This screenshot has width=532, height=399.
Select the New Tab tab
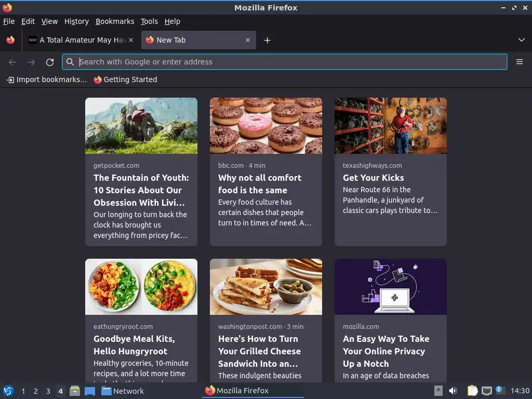point(198,40)
